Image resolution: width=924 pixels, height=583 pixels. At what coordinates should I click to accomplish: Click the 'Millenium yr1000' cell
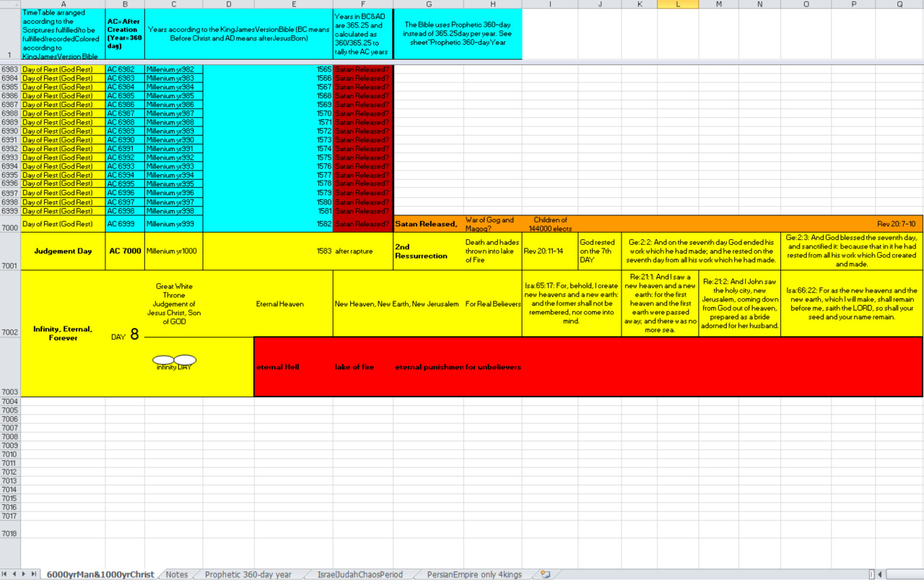174,251
